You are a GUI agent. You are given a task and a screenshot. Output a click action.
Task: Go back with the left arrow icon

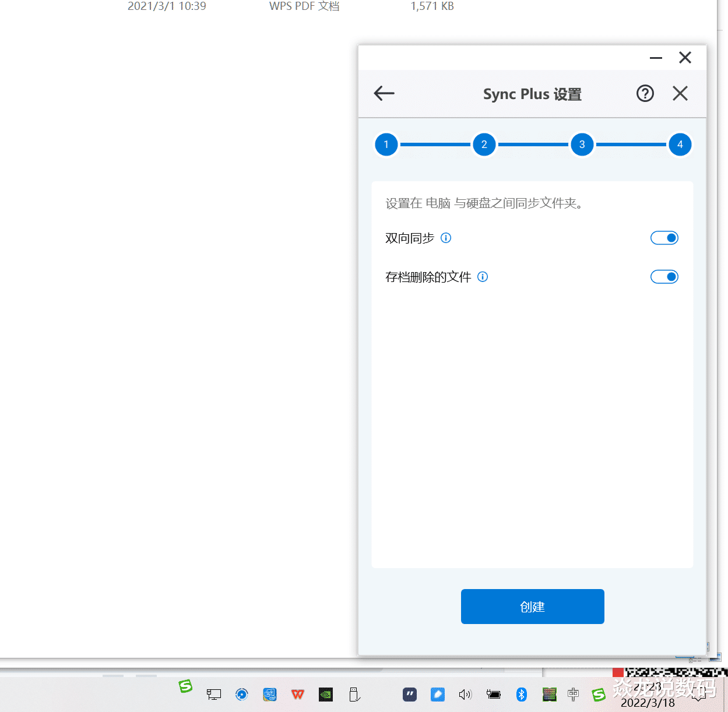[384, 93]
